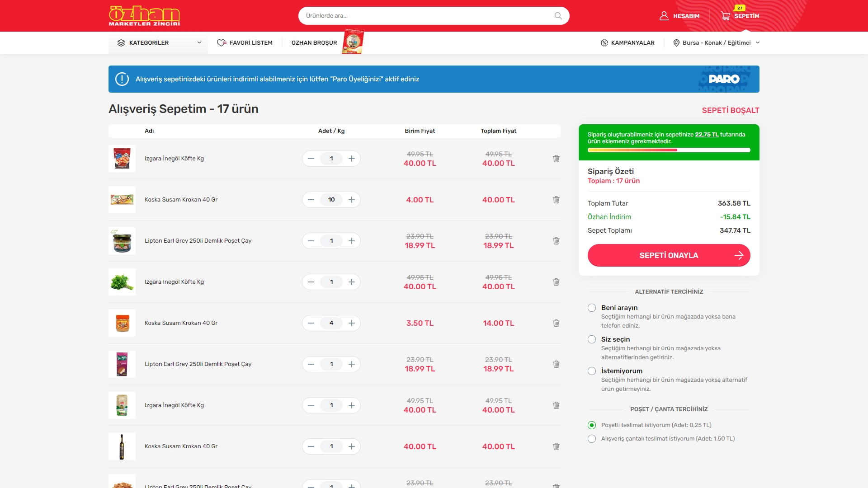Select Poşetli teslimat istiyorum option

tap(592, 425)
